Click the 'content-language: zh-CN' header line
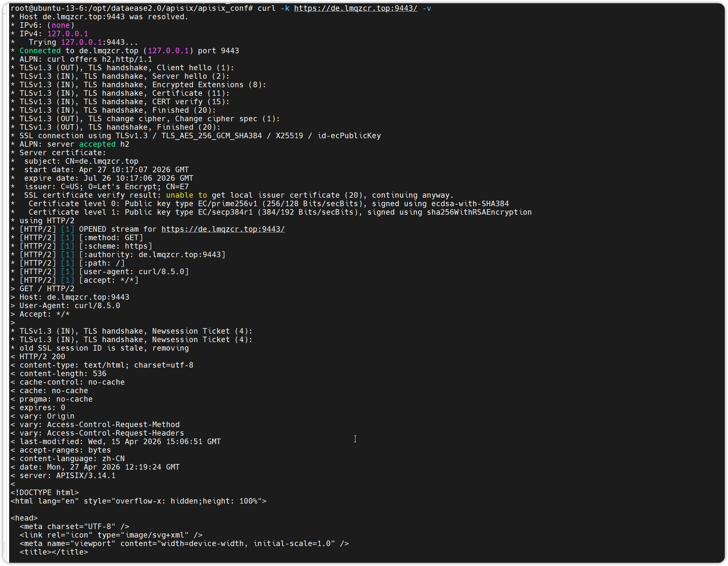This screenshot has width=728, height=566. 72,459
